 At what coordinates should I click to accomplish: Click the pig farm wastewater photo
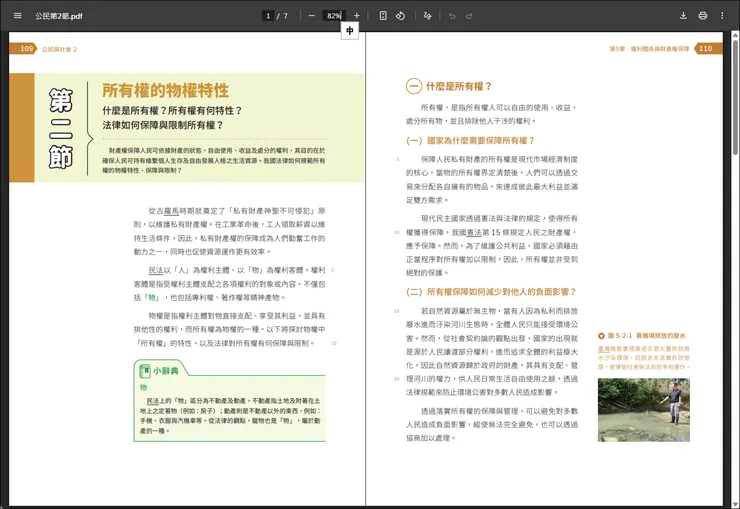click(644, 410)
